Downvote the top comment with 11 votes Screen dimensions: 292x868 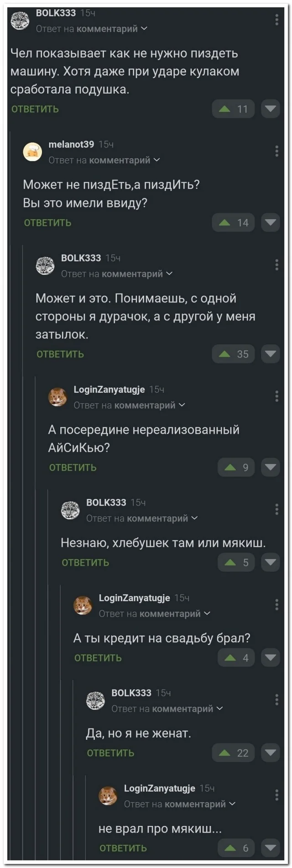pyautogui.click(x=271, y=109)
